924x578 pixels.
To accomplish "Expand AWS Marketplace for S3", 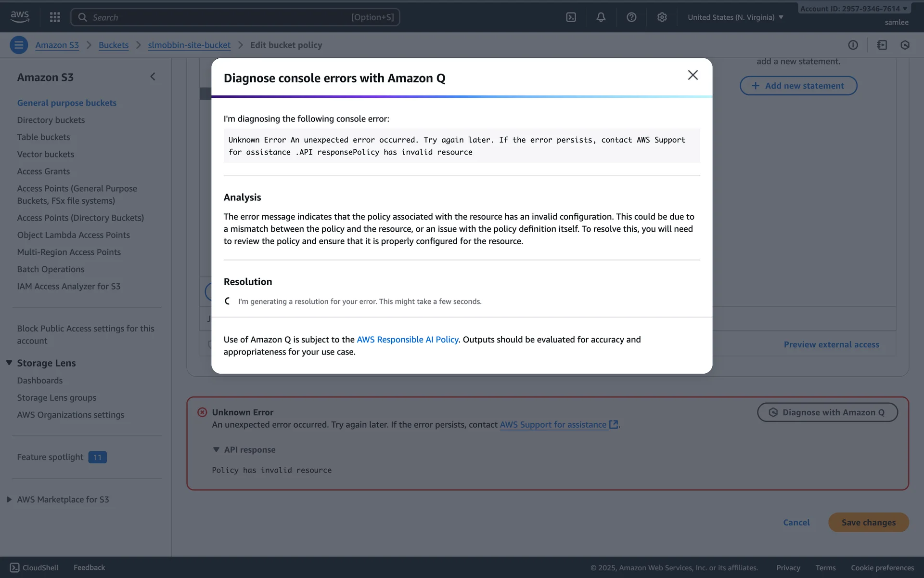I will pyautogui.click(x=9, y=499).
